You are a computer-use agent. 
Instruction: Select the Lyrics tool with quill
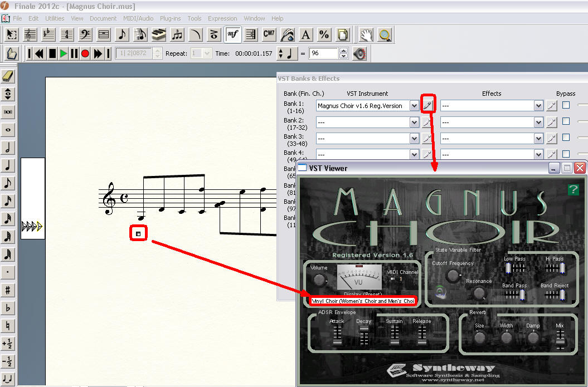[x=288, y=35]
